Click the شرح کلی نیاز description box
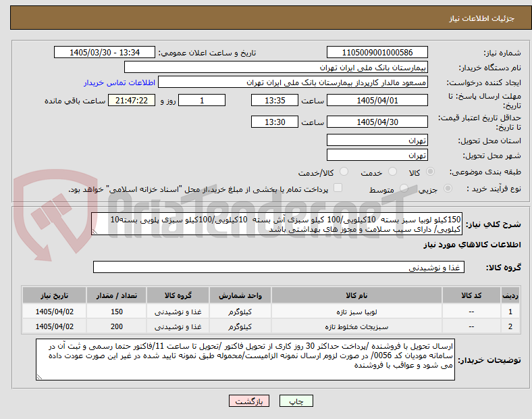 (x=277, y=224)
